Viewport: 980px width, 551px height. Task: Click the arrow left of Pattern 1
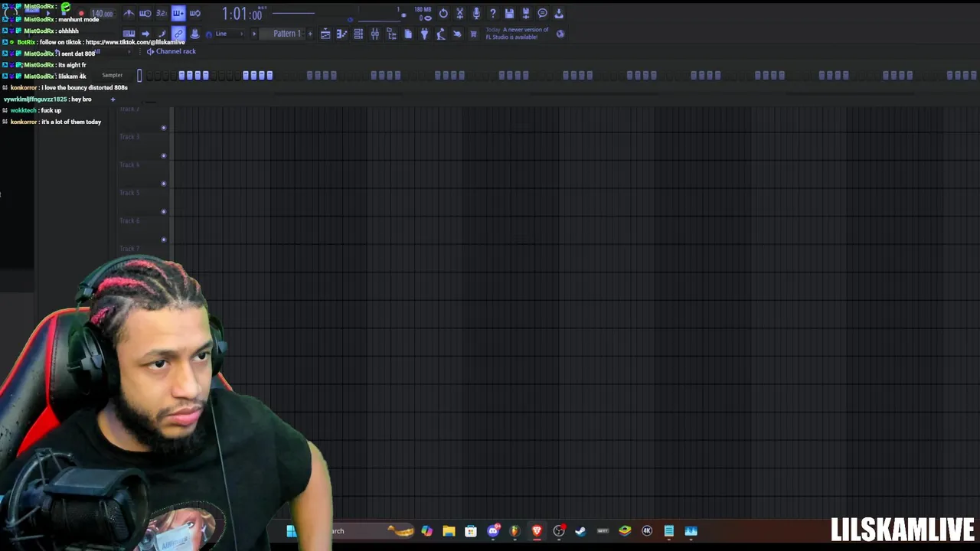(x=254, y=34)
